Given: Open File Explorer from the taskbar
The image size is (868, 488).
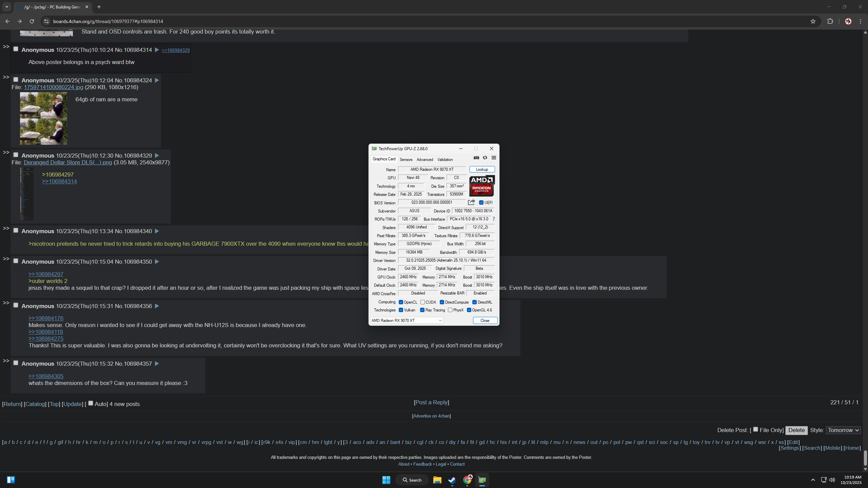Looking at the screenshot, I should [x=437, y=480].
